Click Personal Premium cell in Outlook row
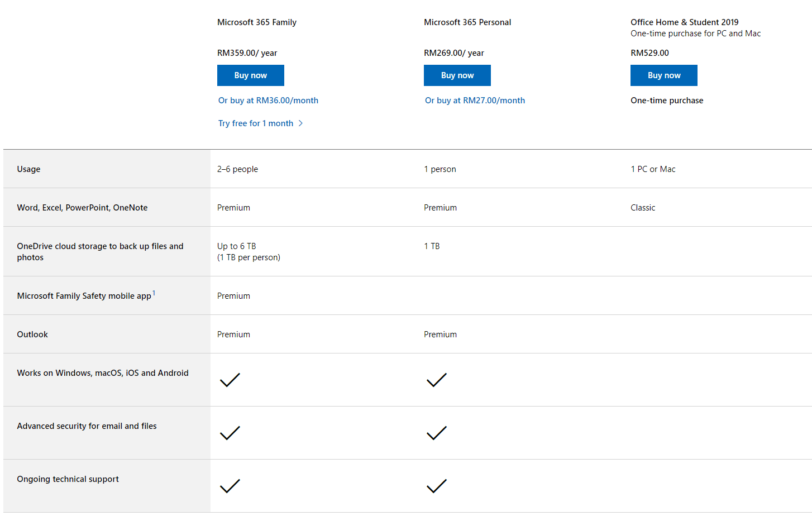Screen dimensions: 812x516 [440, 335]
